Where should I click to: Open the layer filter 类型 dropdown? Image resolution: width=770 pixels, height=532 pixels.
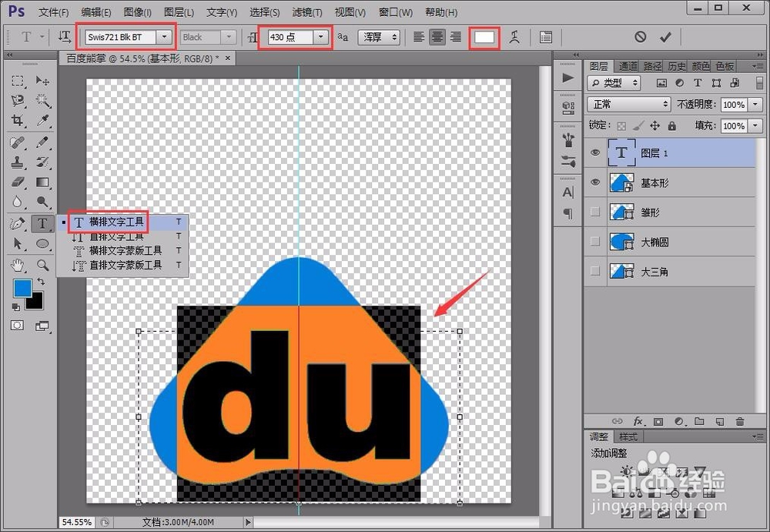coord(614,83)
